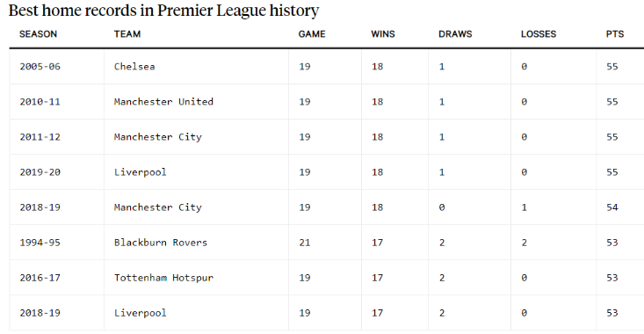
Task: Click the 1994-95 season cell
Action: (57, 243)
